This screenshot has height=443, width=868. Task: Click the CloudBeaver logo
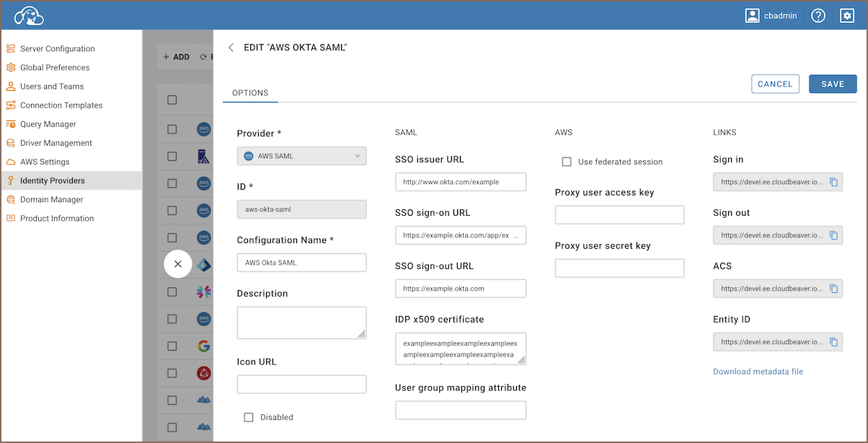click(29, 15)
